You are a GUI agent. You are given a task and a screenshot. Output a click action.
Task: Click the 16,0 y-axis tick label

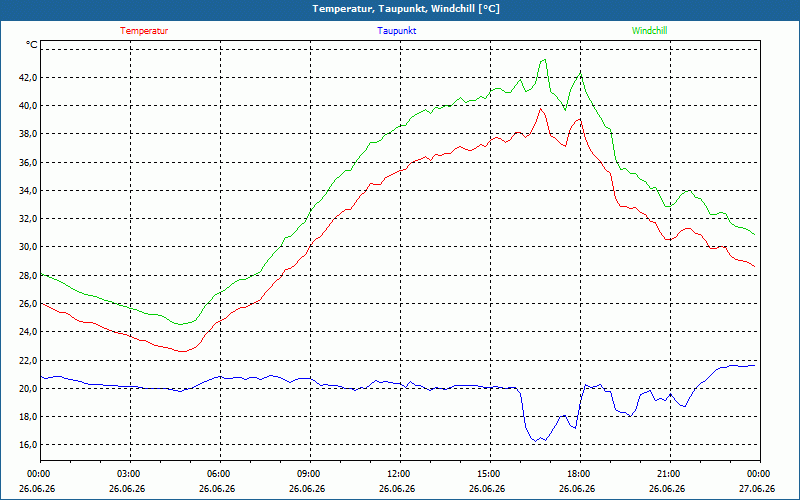(x=29, y=445)
